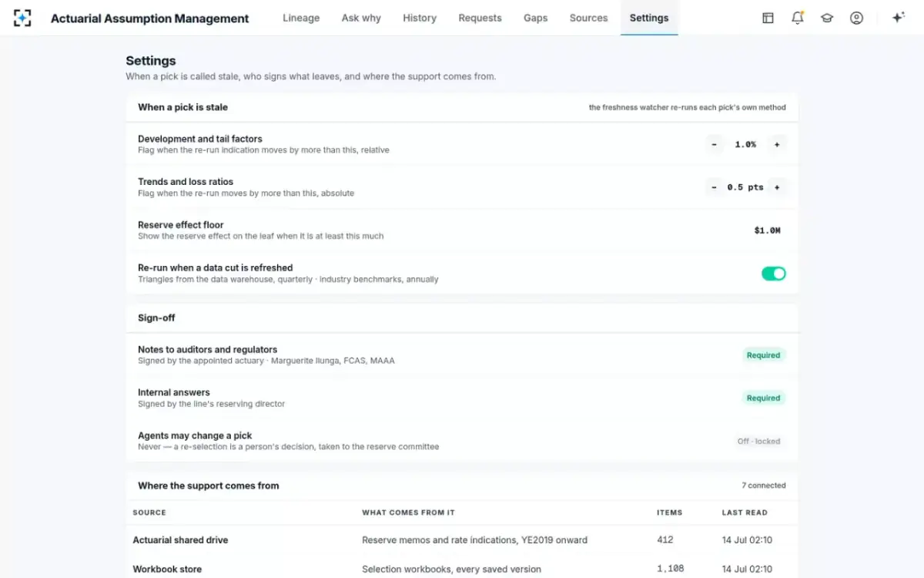
Task: Go to the History tab
Action: pyautogui.click(x=420, y=18)
